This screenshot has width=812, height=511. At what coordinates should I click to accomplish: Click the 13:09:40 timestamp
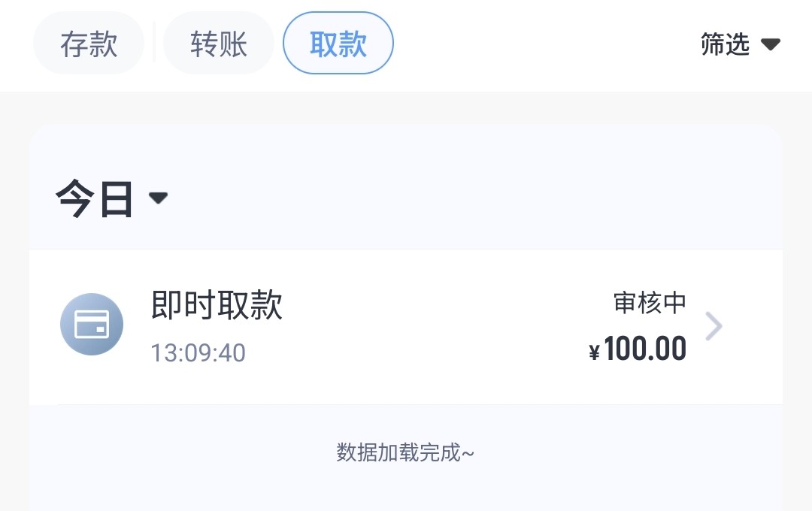pos(198,353)
